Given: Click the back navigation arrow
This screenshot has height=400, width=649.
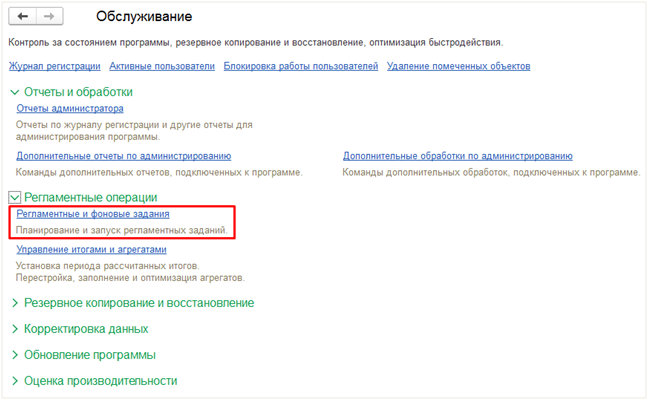Looking at the screenshot, I should click(x=23, y=18).
